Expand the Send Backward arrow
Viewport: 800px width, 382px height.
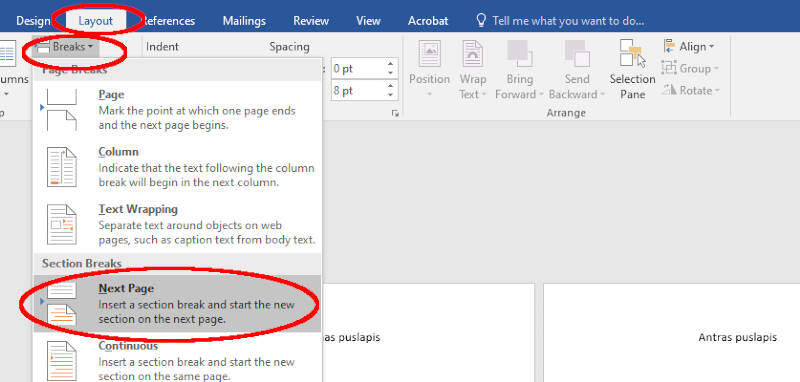point(602,95)
